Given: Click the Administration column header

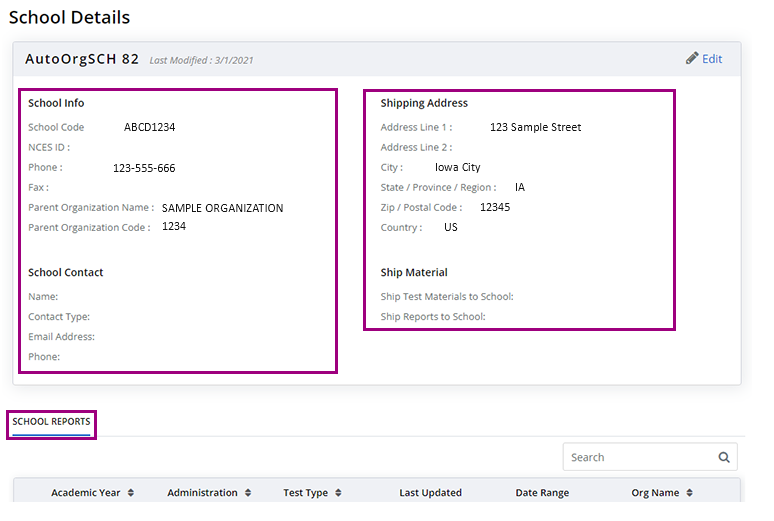Looking at the screenshot, I should 202,492.
